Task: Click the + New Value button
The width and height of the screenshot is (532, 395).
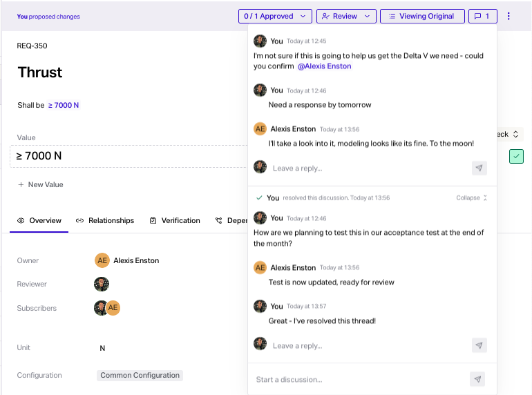Action: coord(40,184)
